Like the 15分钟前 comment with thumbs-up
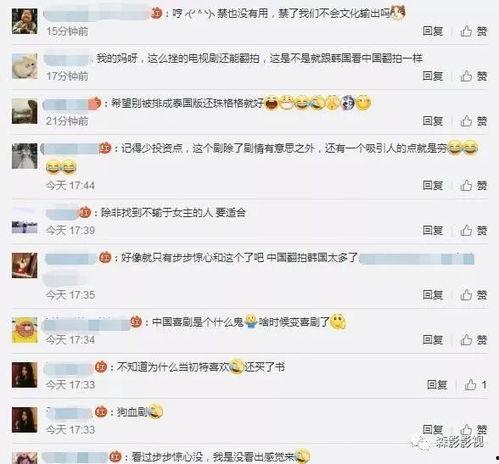 [473, 31]
